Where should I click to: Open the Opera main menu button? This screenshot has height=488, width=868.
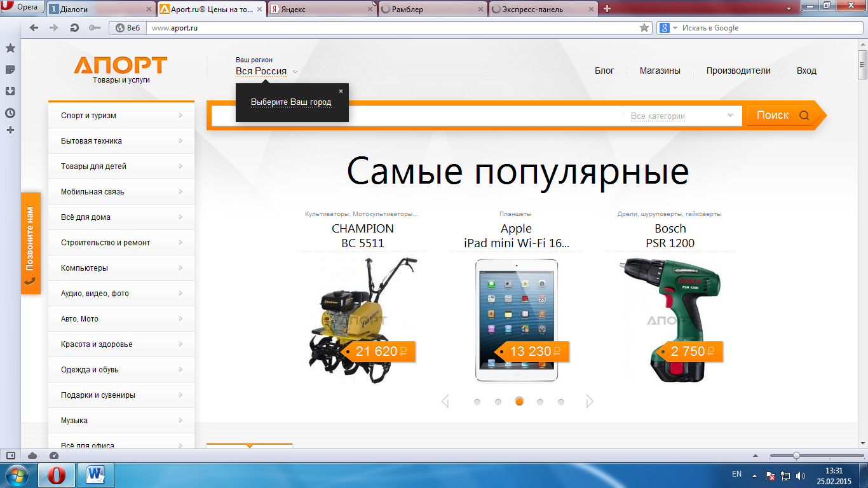(x=22, y=8)
